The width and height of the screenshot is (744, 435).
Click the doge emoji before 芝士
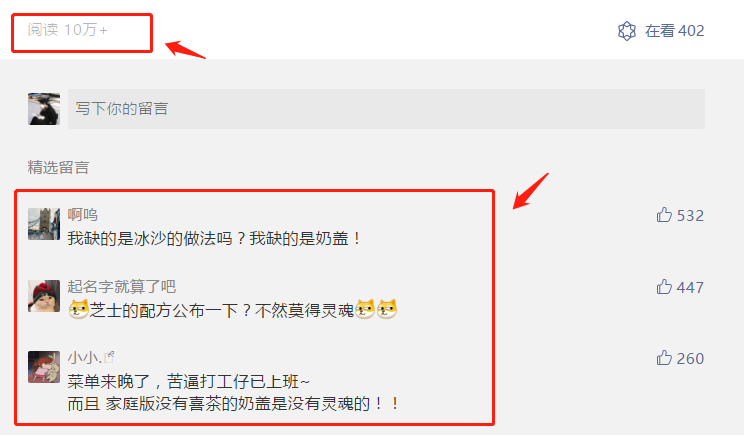(x=78, y=309)
